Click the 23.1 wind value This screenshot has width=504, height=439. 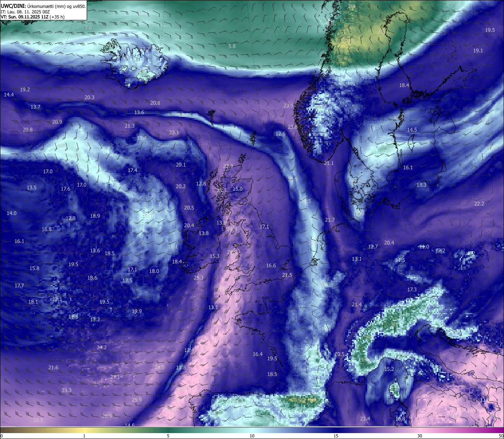[x=174, y=132]
